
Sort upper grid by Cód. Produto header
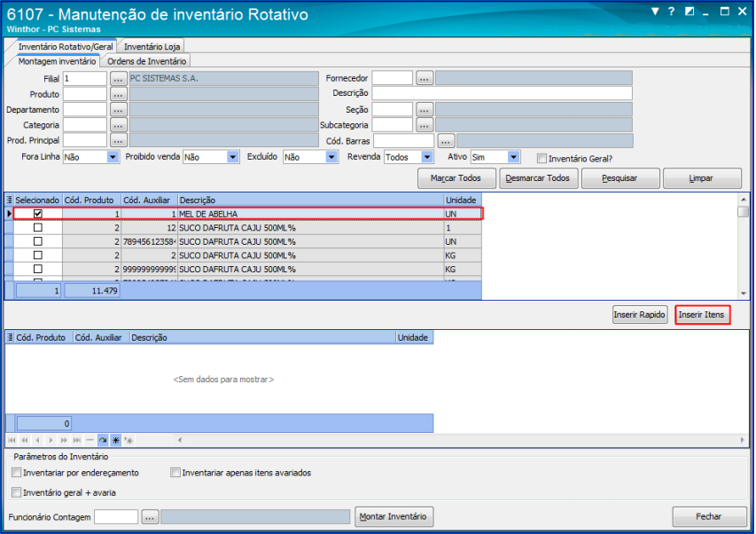tap(91, 200)
